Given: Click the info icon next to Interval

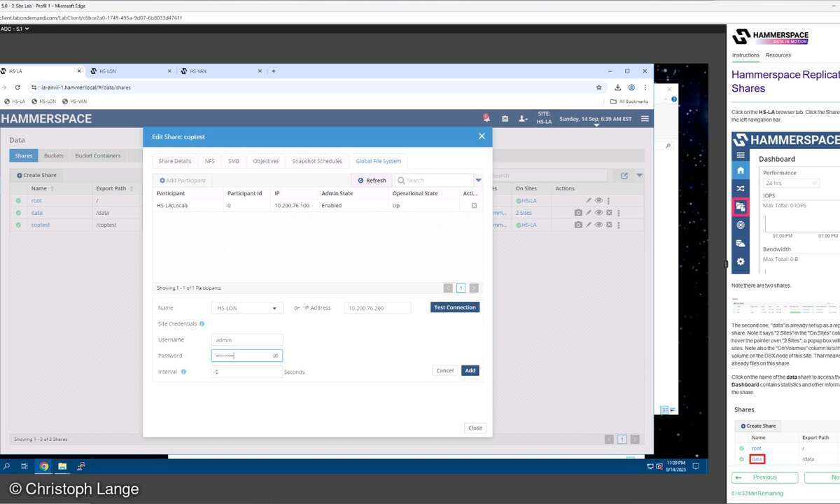Looking at the screenshot, I should (x=183, y=372).
